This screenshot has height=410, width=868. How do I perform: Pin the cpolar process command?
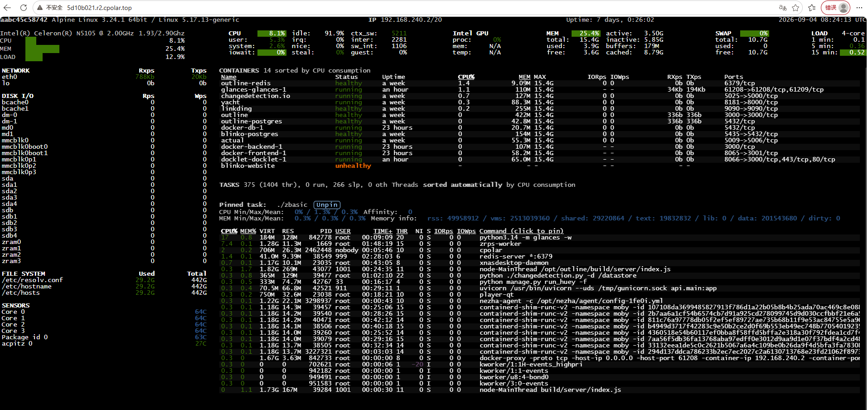[x=491, y=250]
